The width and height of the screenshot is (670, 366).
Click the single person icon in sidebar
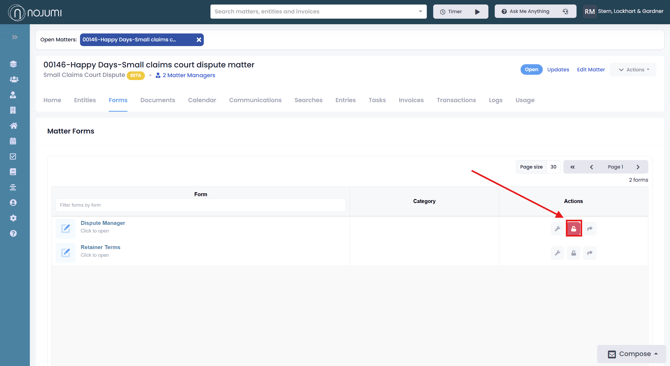[x=13, y=95]
